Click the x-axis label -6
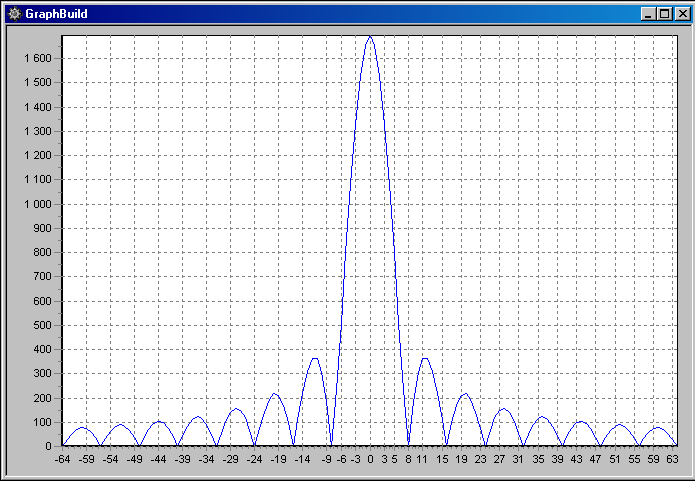Viewport: 695px width, 481px height. coord(341,459)
